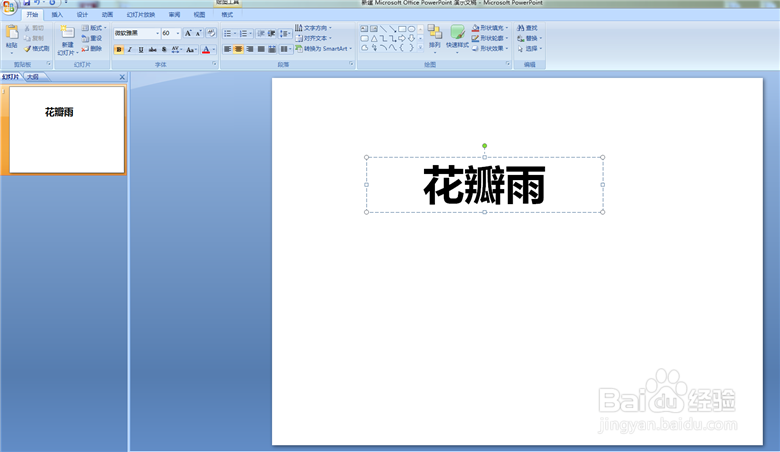Switch to the Insert (插入) tab
Screen dimensions: 780x452
(x=57, y=15)
